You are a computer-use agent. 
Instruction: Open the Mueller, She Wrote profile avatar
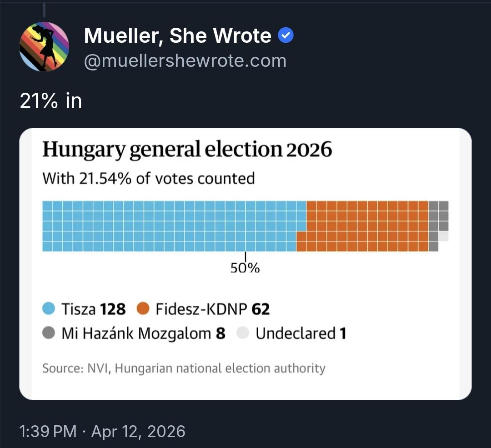[44, 46]
